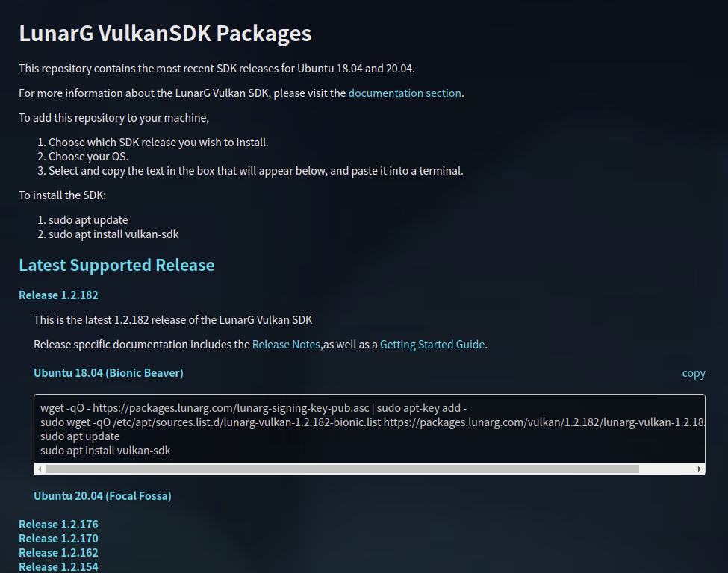Expand Release 1.2.154
728x573 pixels.
pyautogui.click(x=58, y=566)
